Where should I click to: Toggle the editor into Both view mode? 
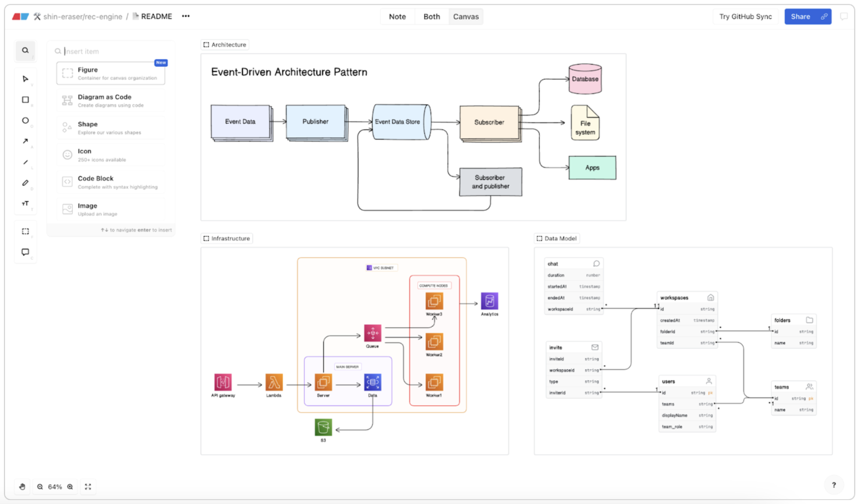click(x=431, y=16)
